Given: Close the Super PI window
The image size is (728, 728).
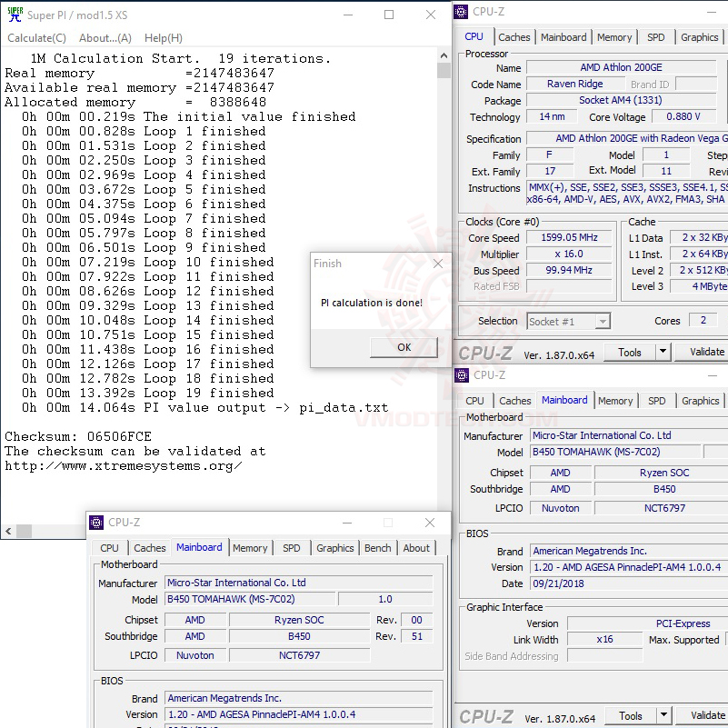Looking at the screenshot, I should pyautogui.click(x=431, y=15).
